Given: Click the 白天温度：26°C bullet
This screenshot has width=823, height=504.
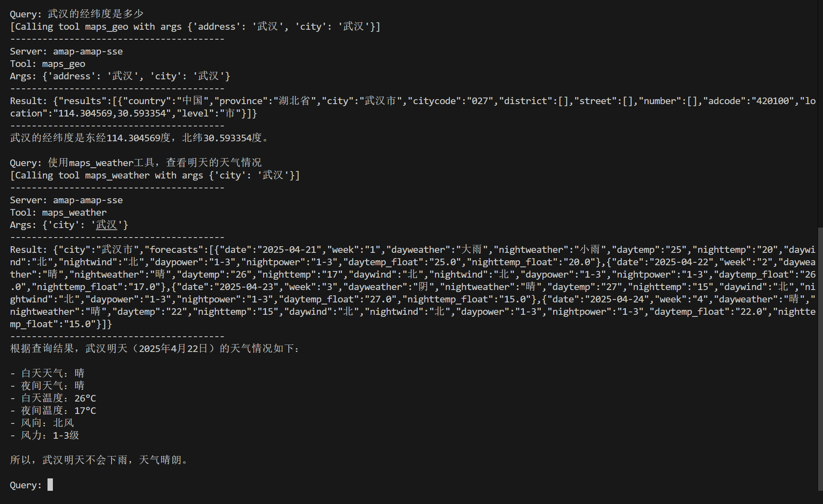Looking at the screenshot, I should coord(53,398).
